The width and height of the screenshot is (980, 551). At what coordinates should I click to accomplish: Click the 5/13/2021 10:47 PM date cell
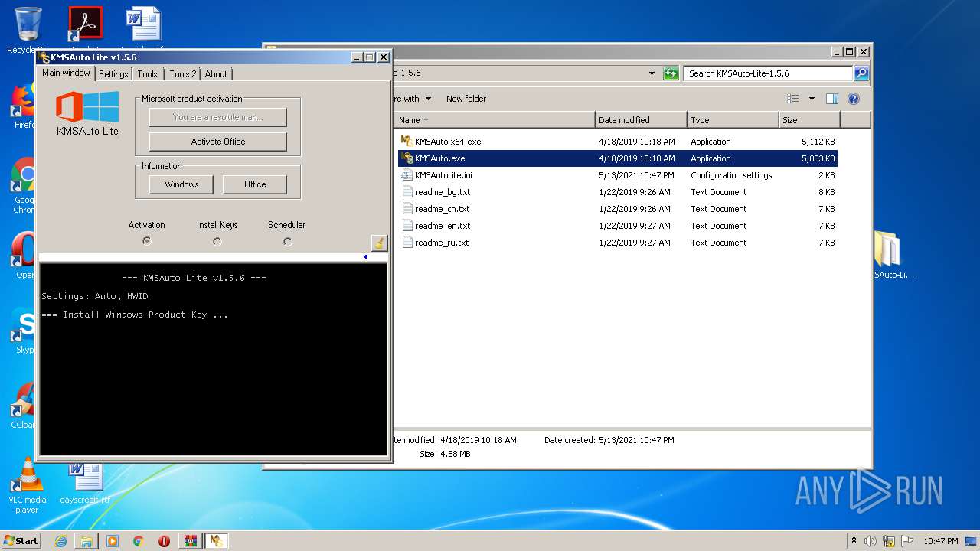click(636, 175)
